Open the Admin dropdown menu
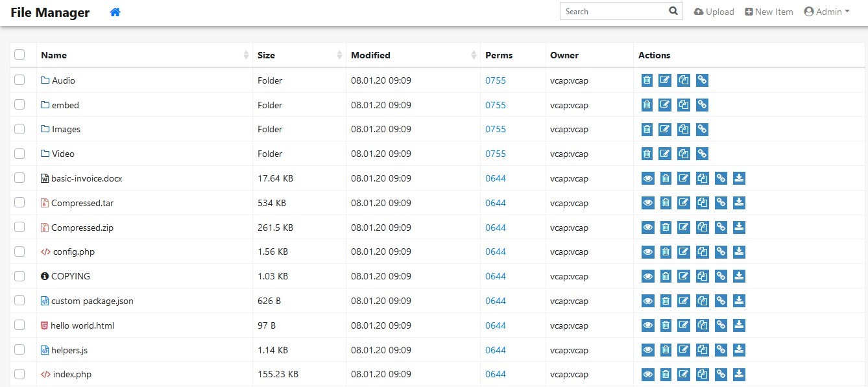 827,12
